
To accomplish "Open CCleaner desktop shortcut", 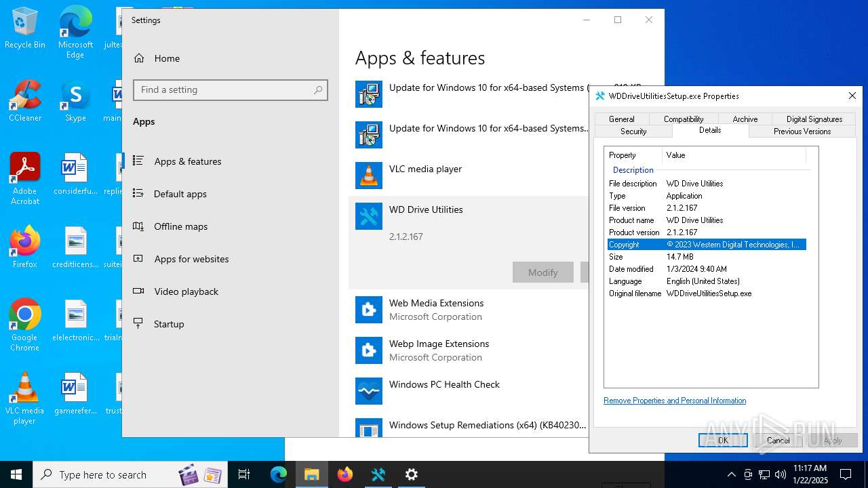I will tap(25, 100).
